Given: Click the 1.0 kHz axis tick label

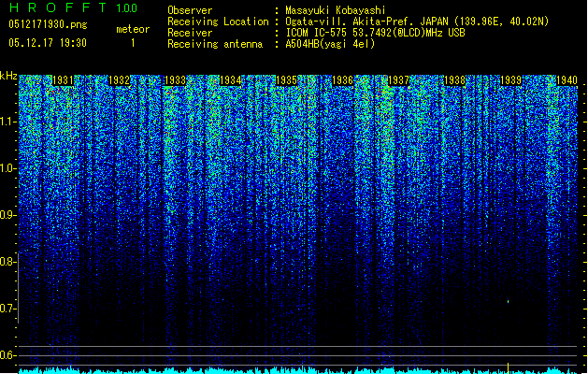Looking at the screenshot, I should [8, 168].
